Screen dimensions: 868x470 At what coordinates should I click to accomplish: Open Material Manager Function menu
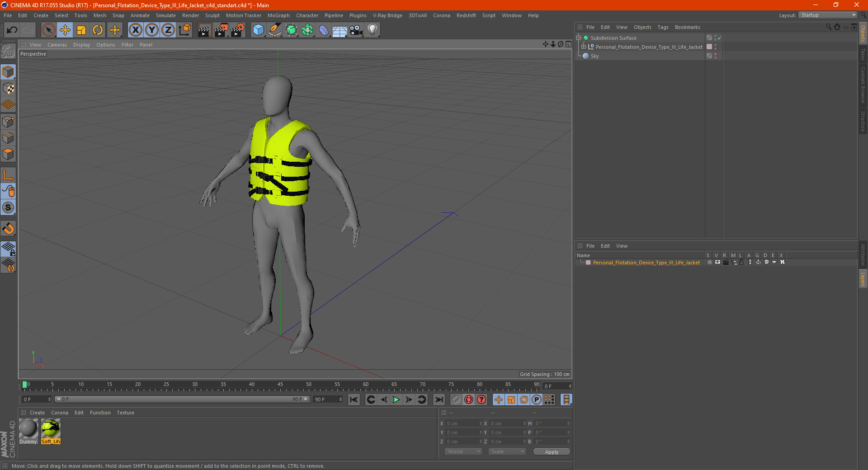100,413
